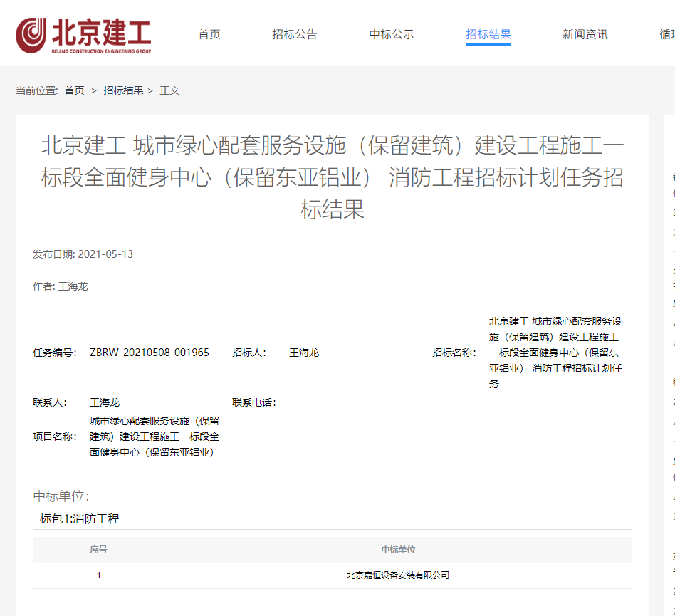Image resolution: width=675 pixels, height=616 pixels.
Task: Click the 标包1:消防工程 section heading
Action: point(80,518)
